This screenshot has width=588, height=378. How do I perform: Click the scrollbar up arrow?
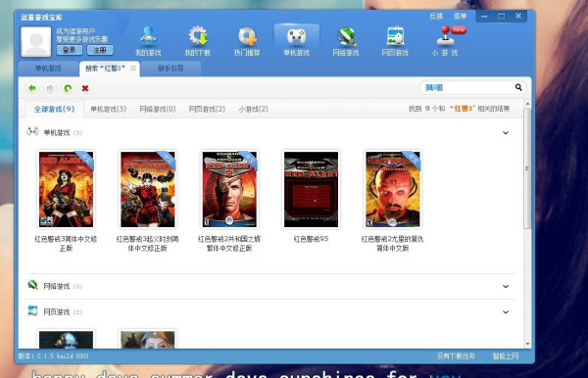(527, 104)
